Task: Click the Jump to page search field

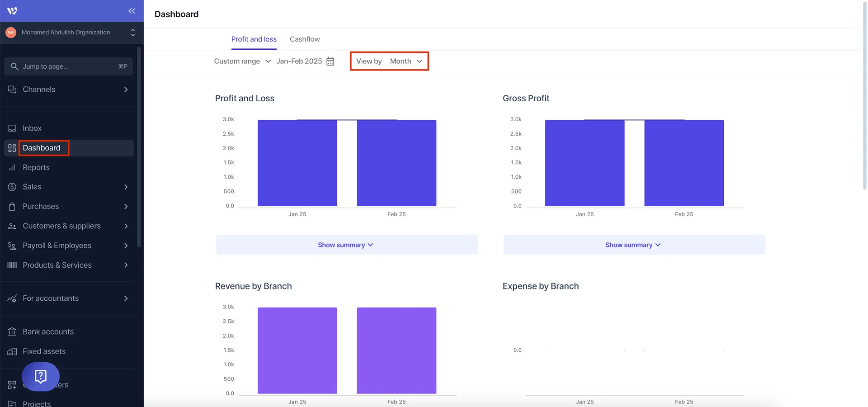Action: pos(68,66)
